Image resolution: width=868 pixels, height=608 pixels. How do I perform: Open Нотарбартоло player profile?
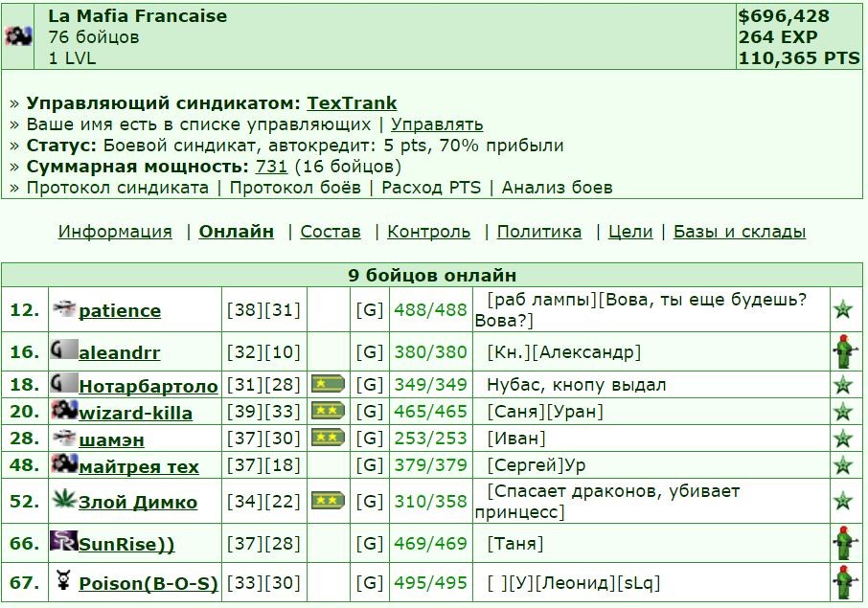tap(148, 386)
